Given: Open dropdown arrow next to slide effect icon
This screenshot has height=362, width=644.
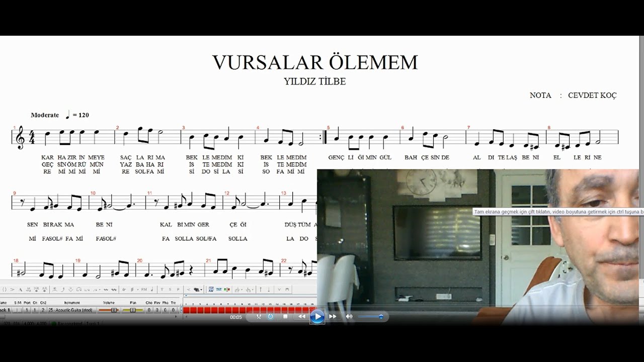Looking at the screenshot, I should coord(100,290).
